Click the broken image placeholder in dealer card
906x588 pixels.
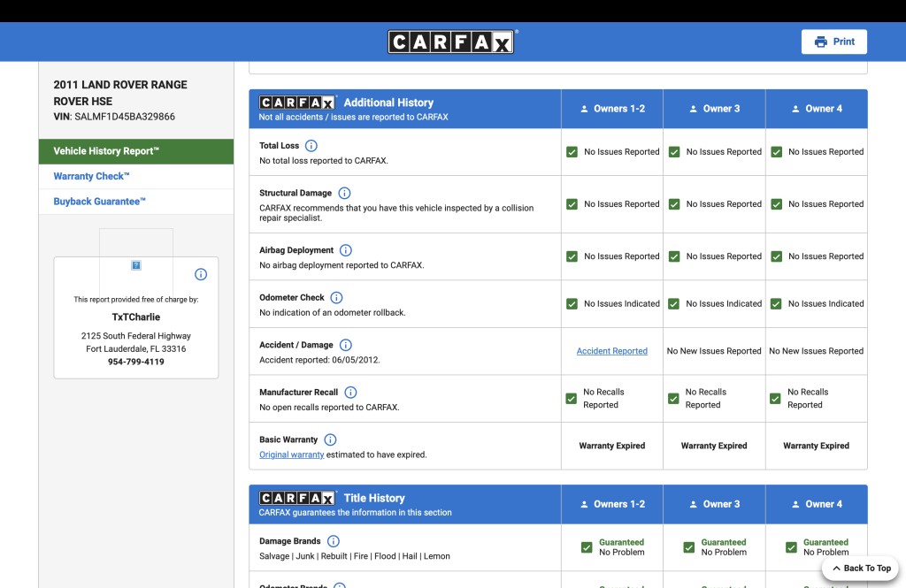click(x=135, y=265)
